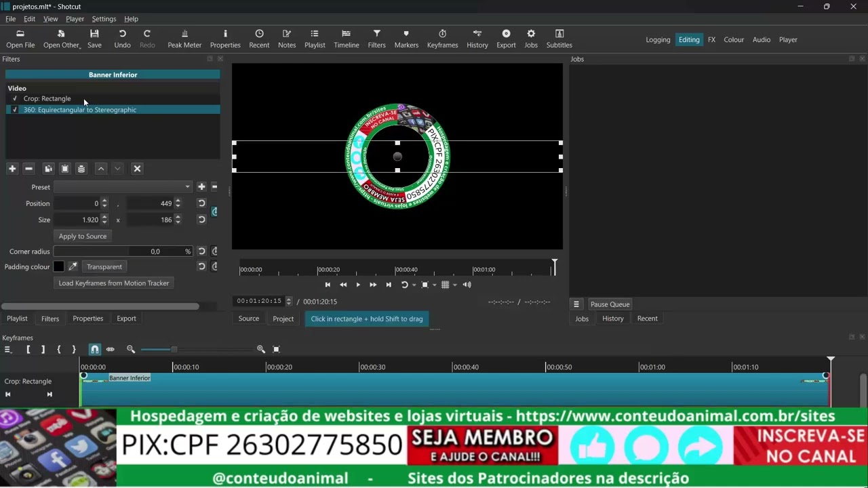868x488 pixels.
Task: Save the project with Save icon
Action: [x=94, y=39]
